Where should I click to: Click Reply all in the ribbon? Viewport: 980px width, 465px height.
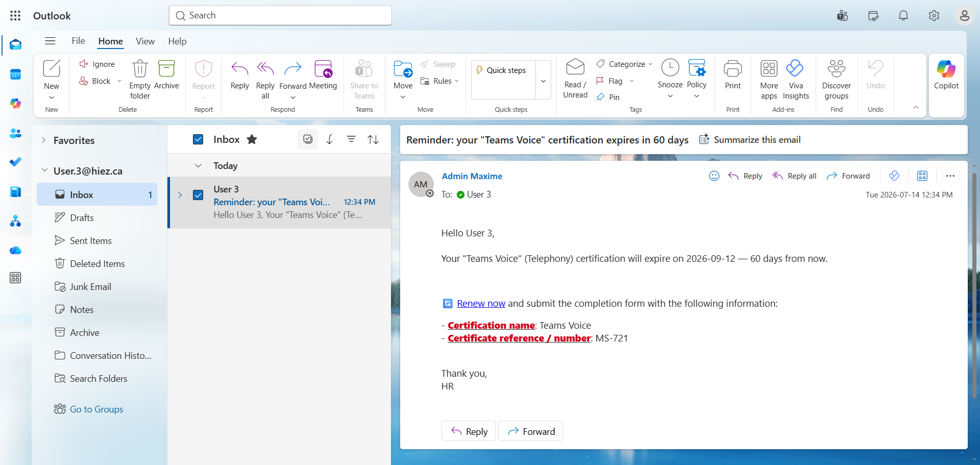tap(265, 79)
